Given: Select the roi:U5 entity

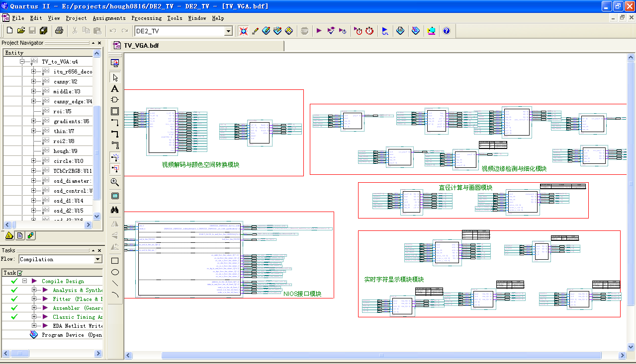Looking at the screenshot, I should (63, 111).
